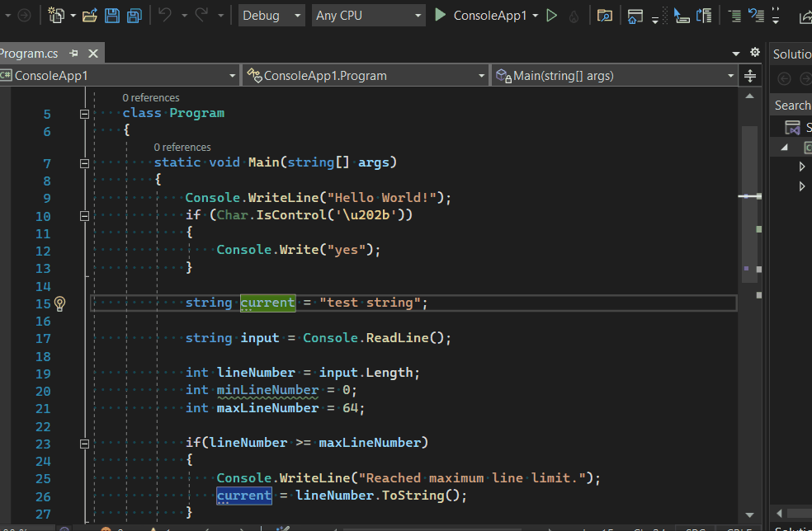Collapse the if block at line 23
Image resolution: width=812 pixels, height=531 pixels.
pyautogui.click(x=84, y=444)
